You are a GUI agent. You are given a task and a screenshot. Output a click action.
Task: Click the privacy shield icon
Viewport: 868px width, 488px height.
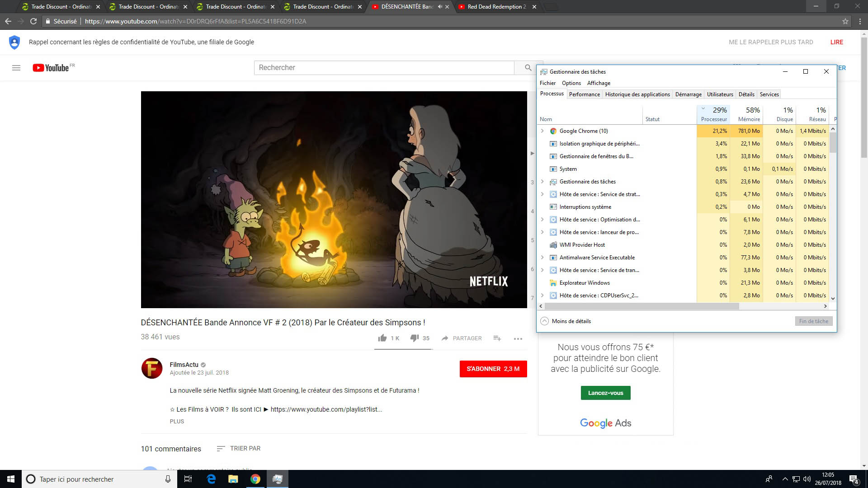[14, 42]
